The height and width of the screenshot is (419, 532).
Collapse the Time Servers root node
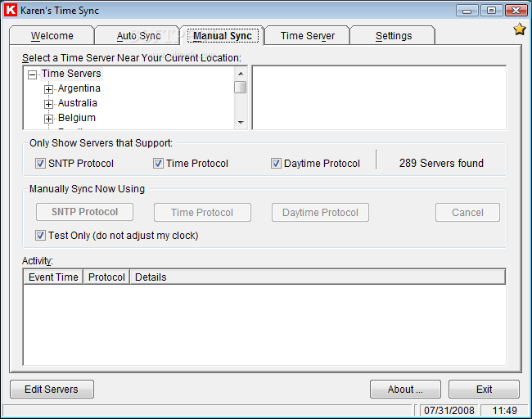coord(32,74)
